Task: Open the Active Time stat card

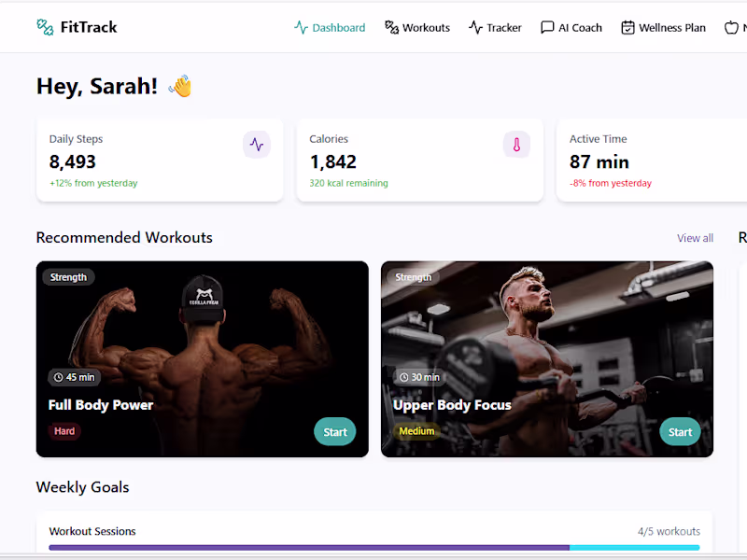Action: point(651,161)
